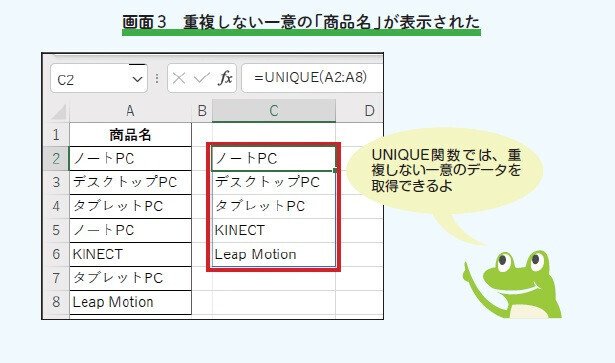Screen dimensions: 615x363
Task: Click cell A2 containing ノートPC
Action: coord(130,158)
